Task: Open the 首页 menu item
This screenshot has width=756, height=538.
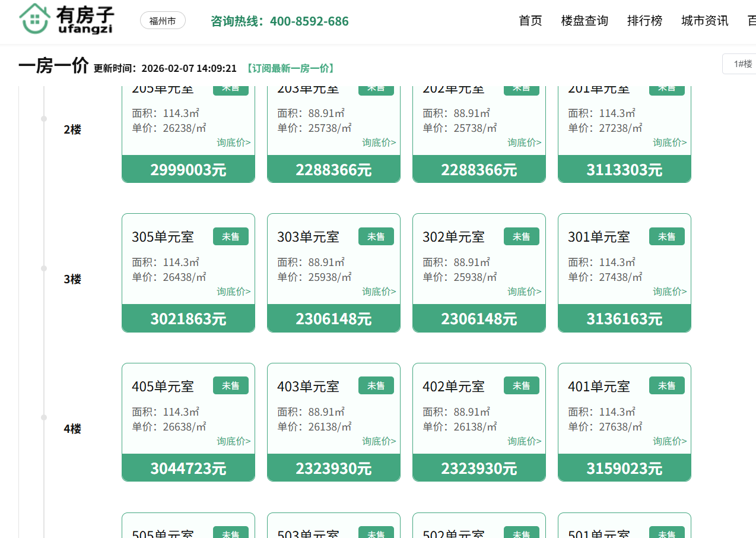Action: (x=531, y=21)
